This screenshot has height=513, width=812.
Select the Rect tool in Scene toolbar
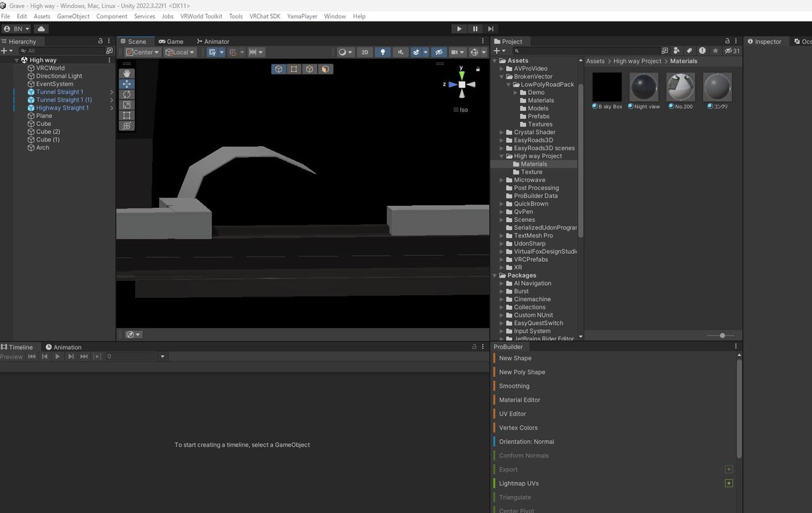click(x=127, y=116)
